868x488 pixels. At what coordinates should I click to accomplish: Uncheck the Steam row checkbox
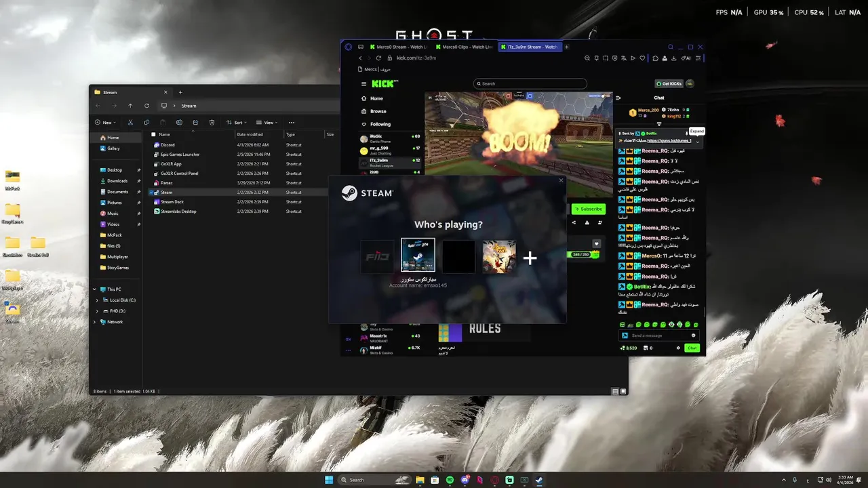pos(151,192)
